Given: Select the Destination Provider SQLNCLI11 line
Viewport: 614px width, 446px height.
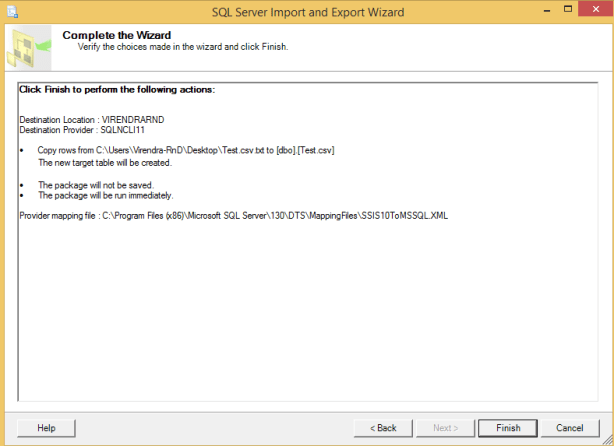Looking at the screenshot, I should [x=84, y=130].
